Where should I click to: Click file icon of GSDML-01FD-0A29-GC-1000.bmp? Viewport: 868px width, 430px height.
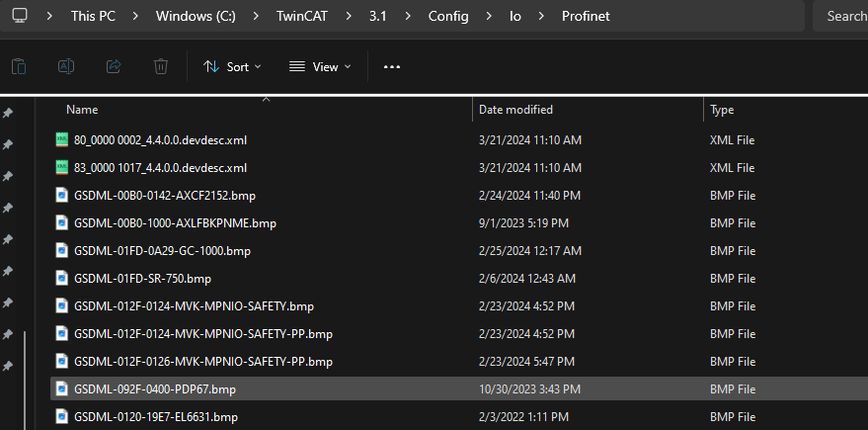62,250
